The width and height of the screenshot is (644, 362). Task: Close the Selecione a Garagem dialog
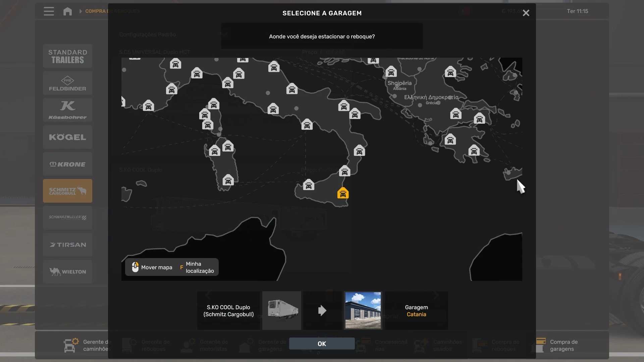pyautogui.click(x=526, y=13)
